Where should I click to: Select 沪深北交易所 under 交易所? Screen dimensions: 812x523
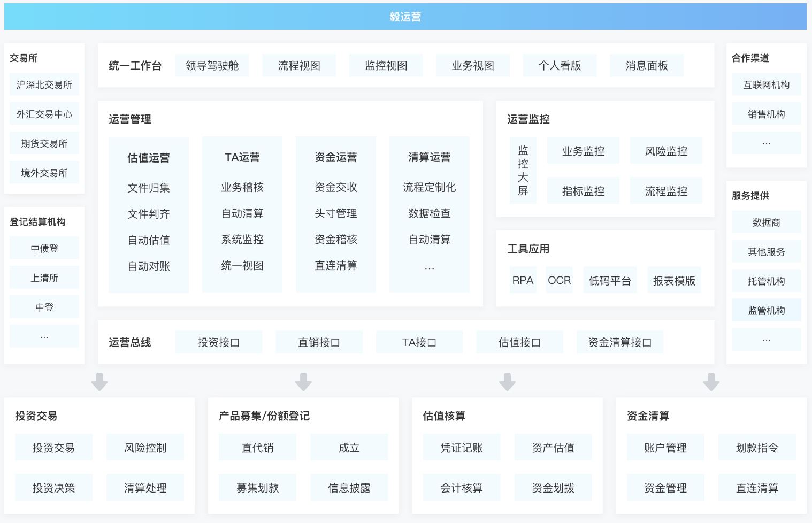pyautogui.click(x=44, y=84)
